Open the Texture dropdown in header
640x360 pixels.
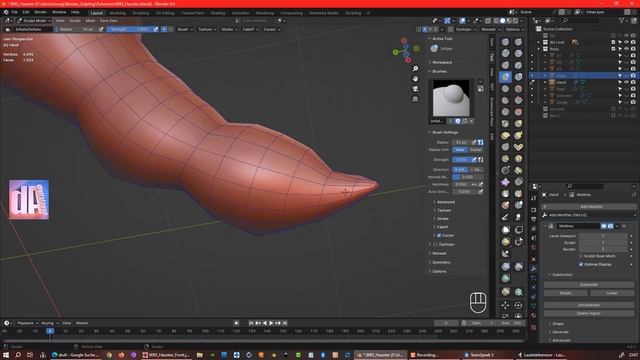pos(207,29)
